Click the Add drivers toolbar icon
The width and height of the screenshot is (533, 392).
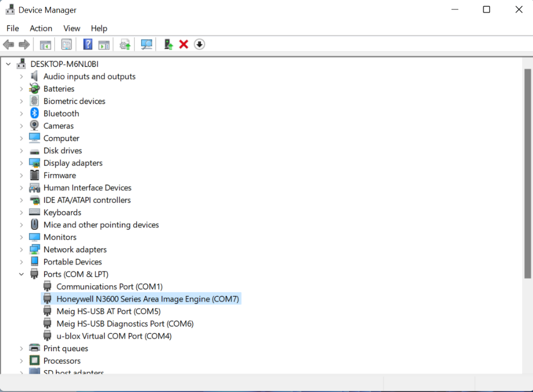pyautogui.click(x=168, y=44)
